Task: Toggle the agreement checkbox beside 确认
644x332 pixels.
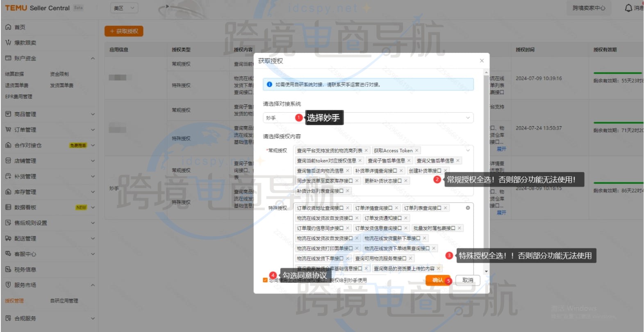Action: tap(265, 280)
